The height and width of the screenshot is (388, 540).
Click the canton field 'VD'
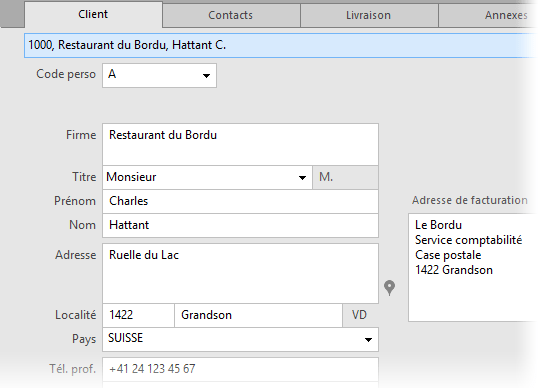(x=360, y=315)
